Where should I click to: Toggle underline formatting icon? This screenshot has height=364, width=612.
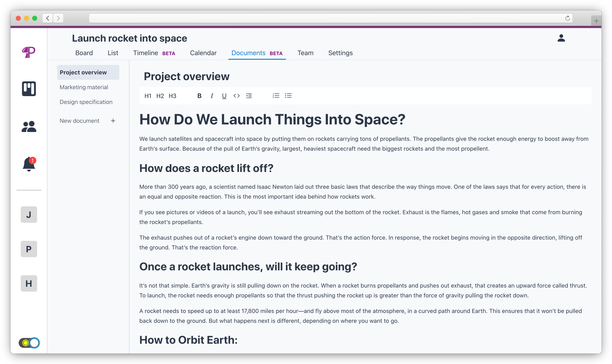pyautogui.click(x=224, y=96)
